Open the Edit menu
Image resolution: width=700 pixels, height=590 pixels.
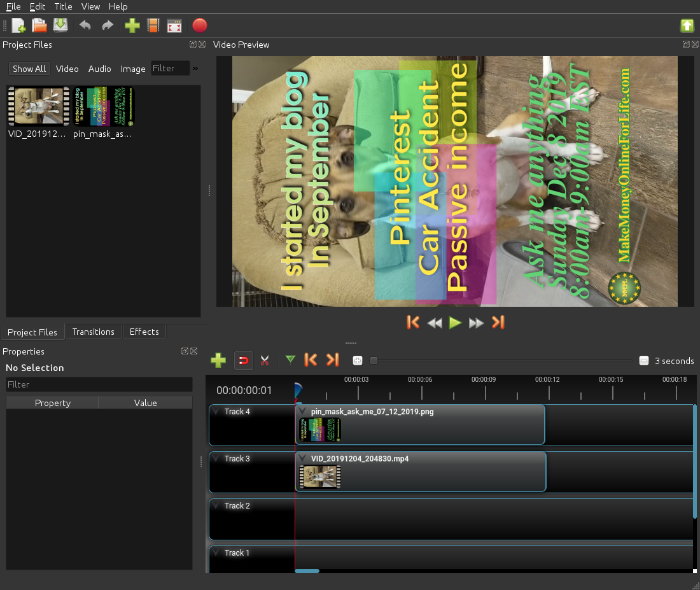click(38, 6)
